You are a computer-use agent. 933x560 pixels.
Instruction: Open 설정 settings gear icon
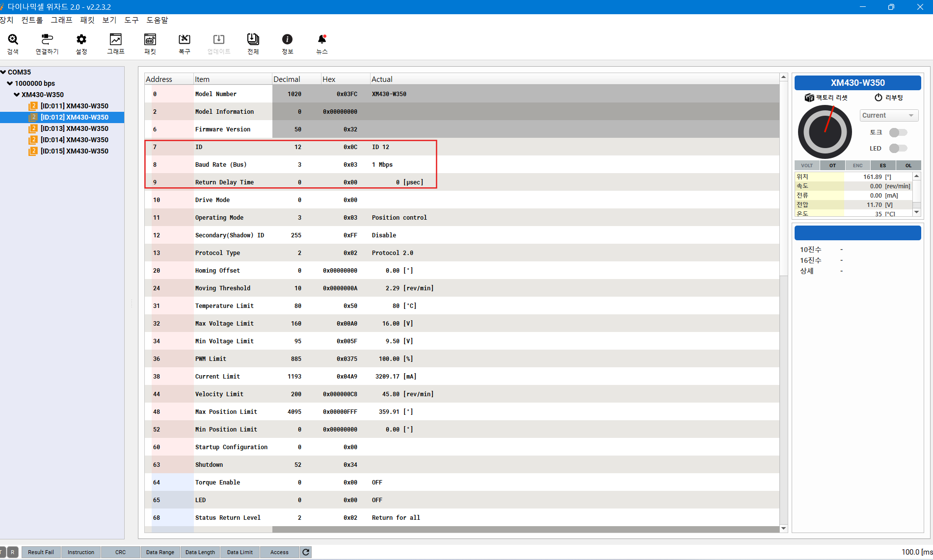(81, 44)
